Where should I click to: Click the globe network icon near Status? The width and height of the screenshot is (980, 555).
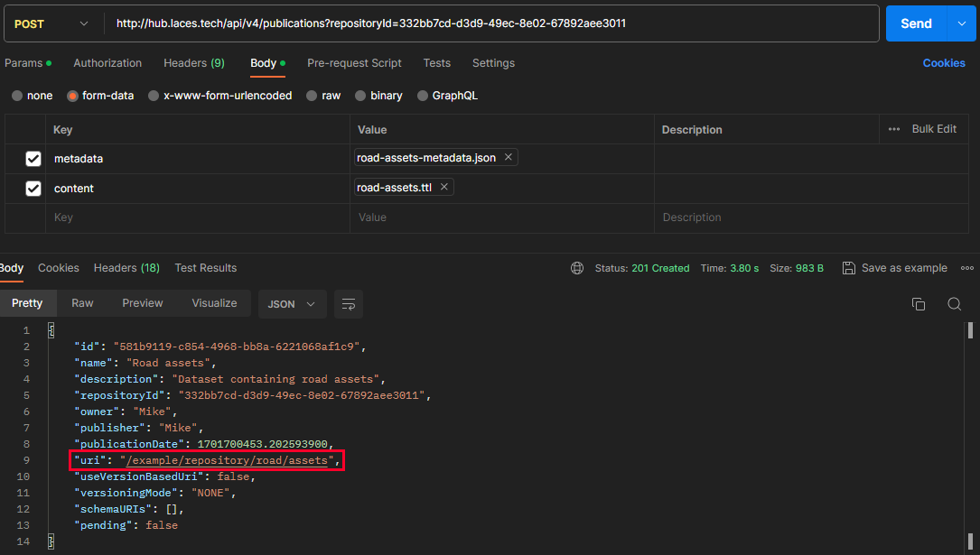point(577,268)
